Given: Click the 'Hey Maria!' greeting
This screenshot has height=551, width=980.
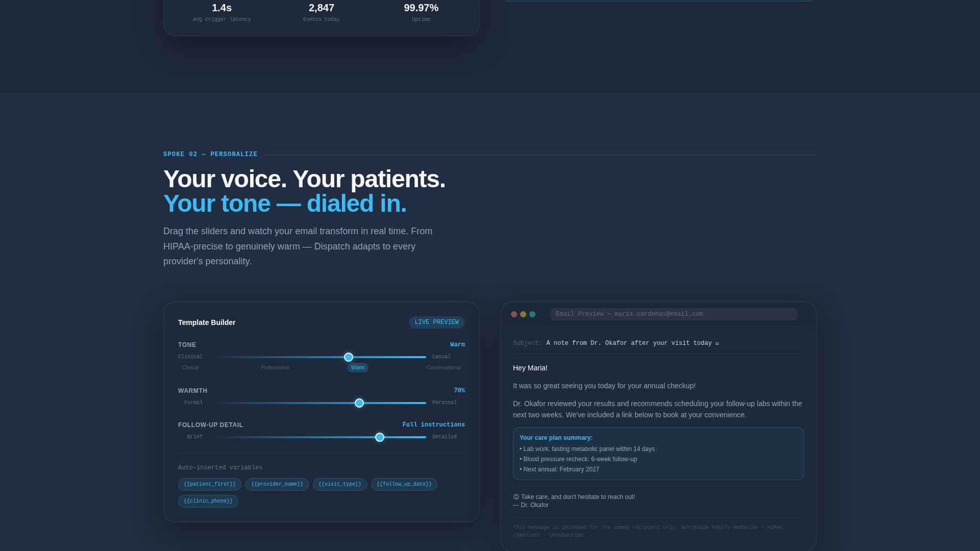Looking at the screenshot, I should point(530,368).
